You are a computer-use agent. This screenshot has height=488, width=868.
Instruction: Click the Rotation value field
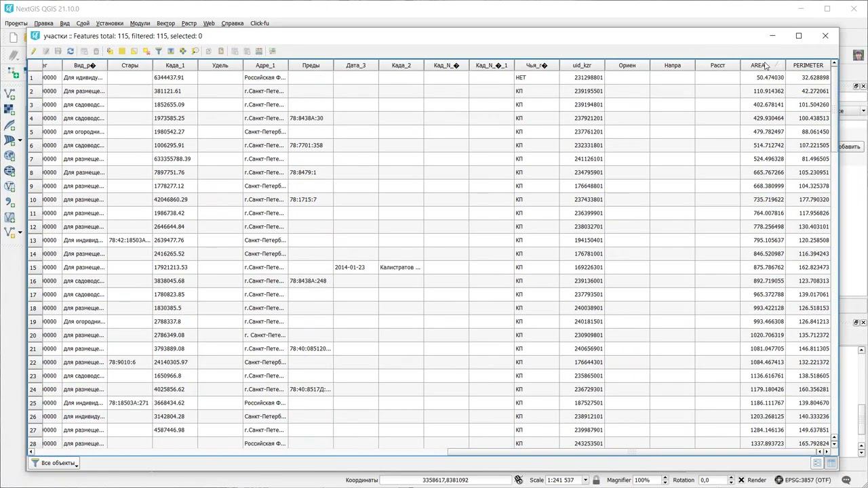(x=712, y=480)
